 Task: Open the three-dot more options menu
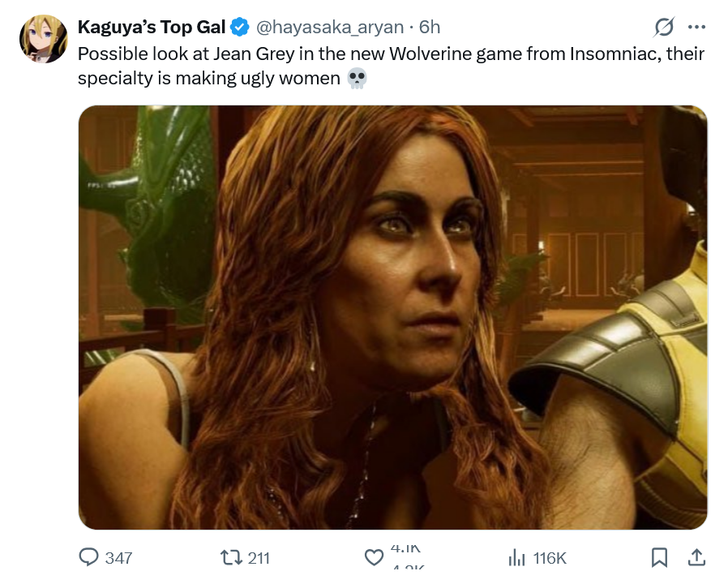pos(696,27)
